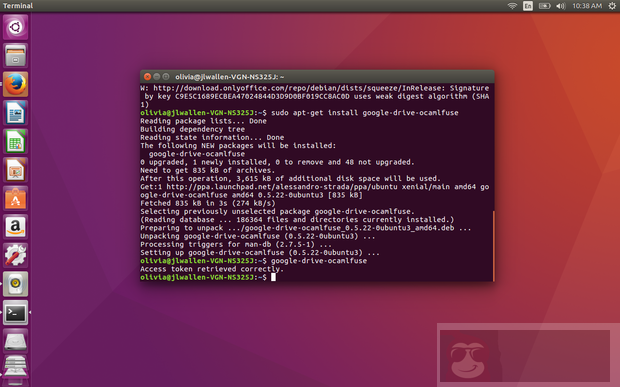620x387 pixels.
Task: Open the stacked drives icon at launcher bottom
Action: coord(15,368)
